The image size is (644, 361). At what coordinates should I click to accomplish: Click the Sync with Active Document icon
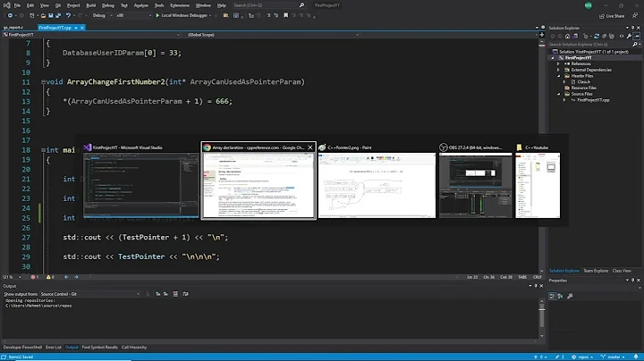click(x=597, y=36)
